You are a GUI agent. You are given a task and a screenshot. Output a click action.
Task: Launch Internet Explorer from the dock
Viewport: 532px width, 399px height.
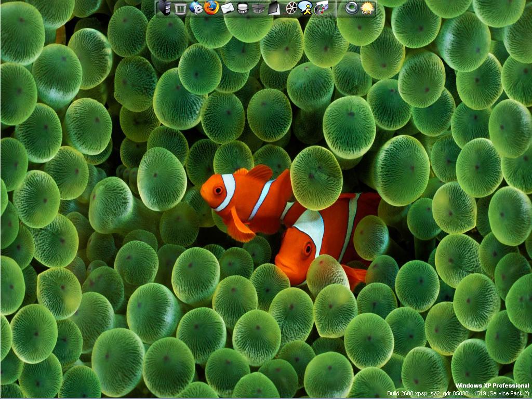196,8
